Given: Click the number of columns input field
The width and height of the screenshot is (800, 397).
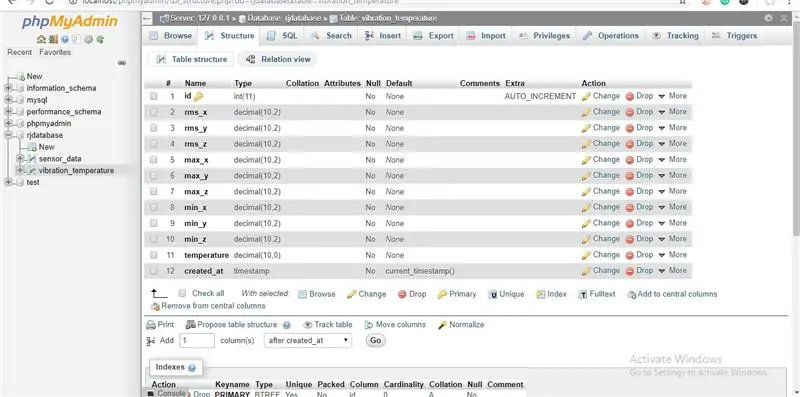Looking at the screenshot, I should pyautogui.click(x=197, y=340).
